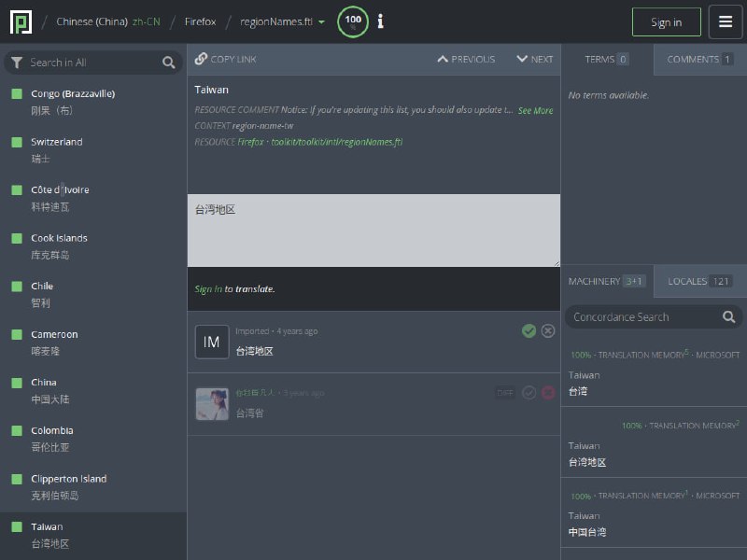This screenshot has height=560, width=747.
Task: Go to the previous string with the Previous chevron
Action: [x=444, y=58]
